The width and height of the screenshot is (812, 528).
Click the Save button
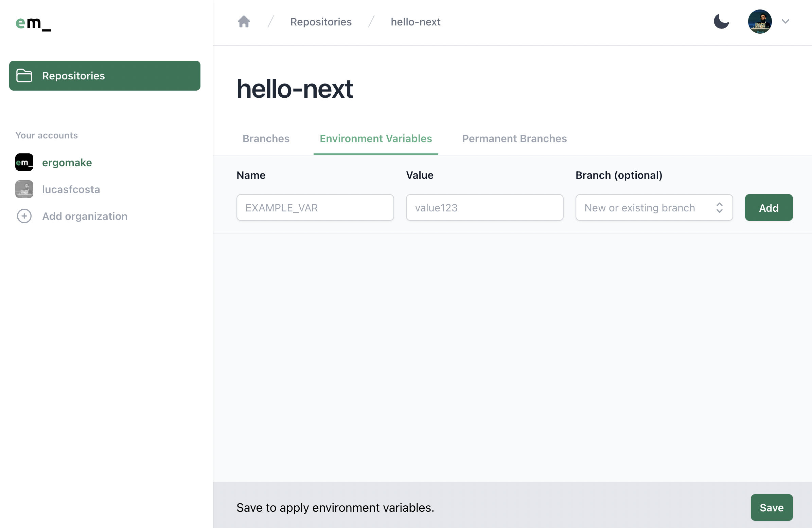pos(771,507)
